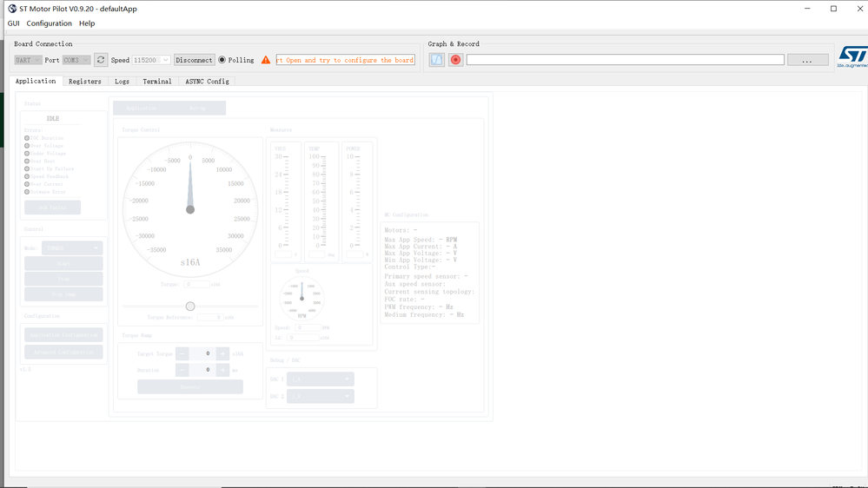Open the DAC 2 dropdown
Viewport: 868px width, 488px height.
pyautogui.click(x=321, y=396)
